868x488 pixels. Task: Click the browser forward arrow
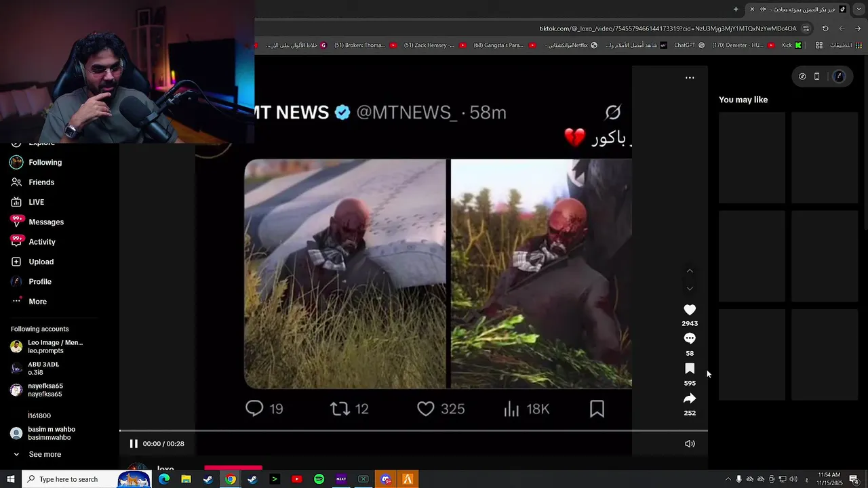(x=842, y=28)
